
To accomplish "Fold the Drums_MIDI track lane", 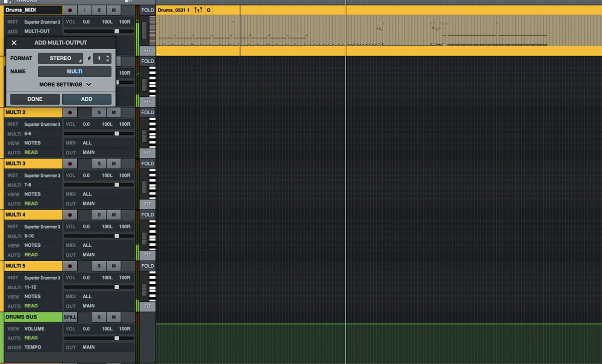I will coord(147,10).
